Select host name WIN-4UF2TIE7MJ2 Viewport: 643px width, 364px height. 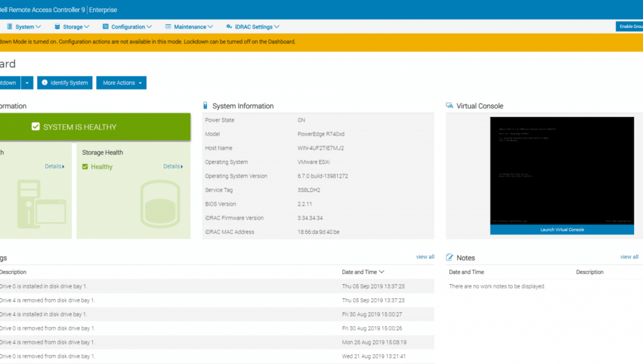321,148
